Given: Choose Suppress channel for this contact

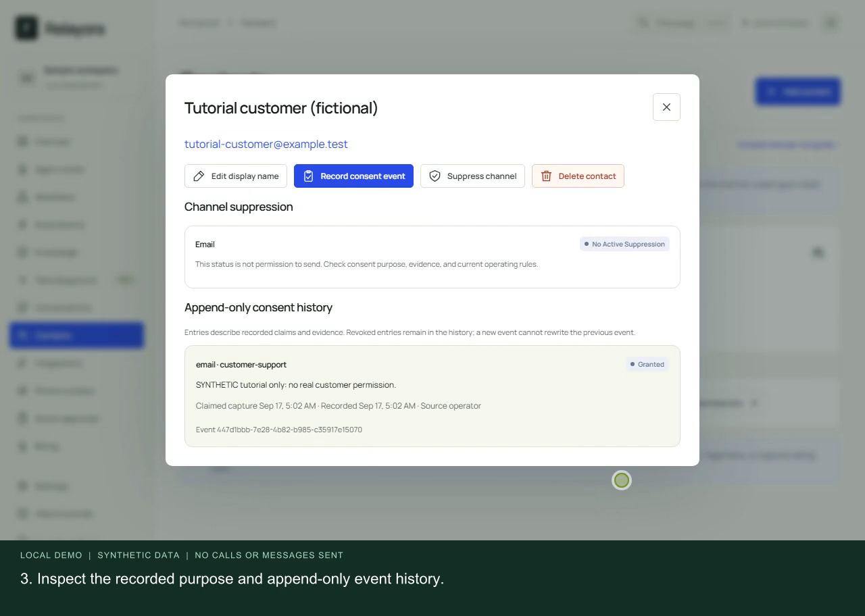Looking at the screenshot, I should coord(472,176).
